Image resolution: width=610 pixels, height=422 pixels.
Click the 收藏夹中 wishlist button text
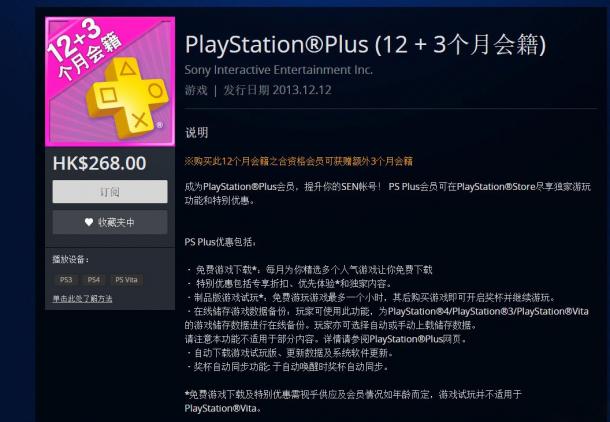click(116, 222)
